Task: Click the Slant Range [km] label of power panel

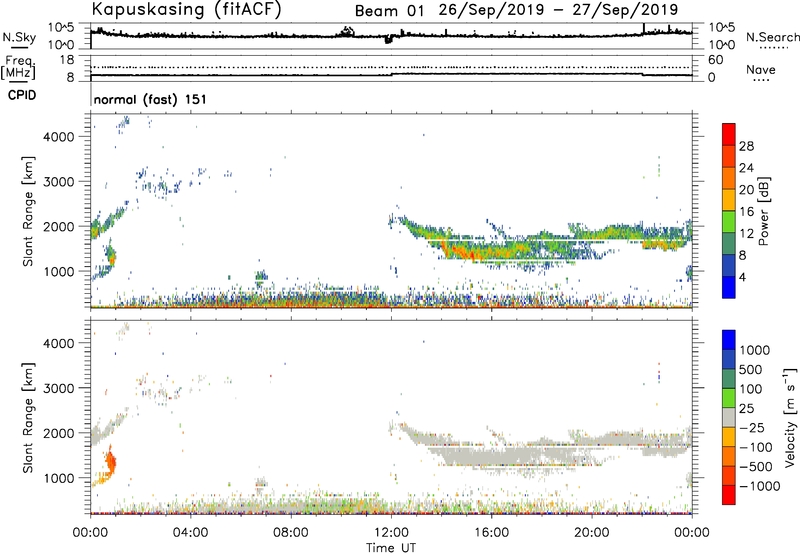Action: [x=28, y=211]
